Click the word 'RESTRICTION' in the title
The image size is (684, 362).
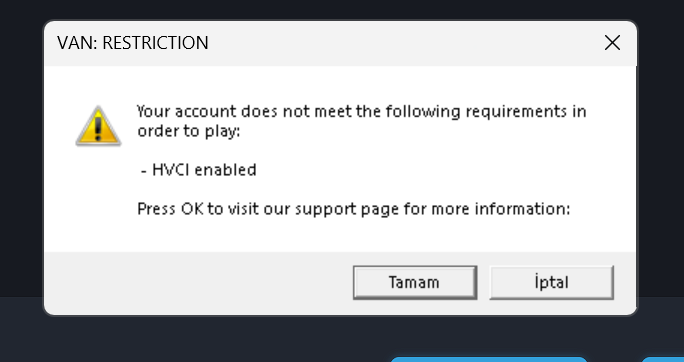coord(155,43)
